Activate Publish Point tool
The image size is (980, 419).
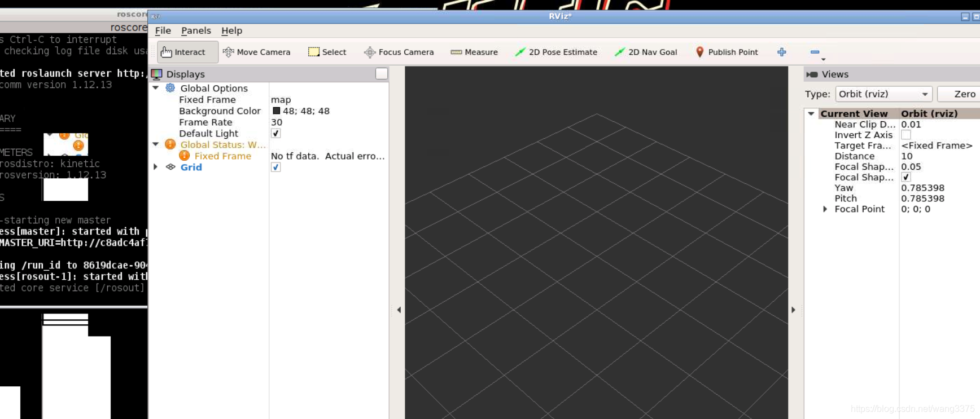coord(727,52)
